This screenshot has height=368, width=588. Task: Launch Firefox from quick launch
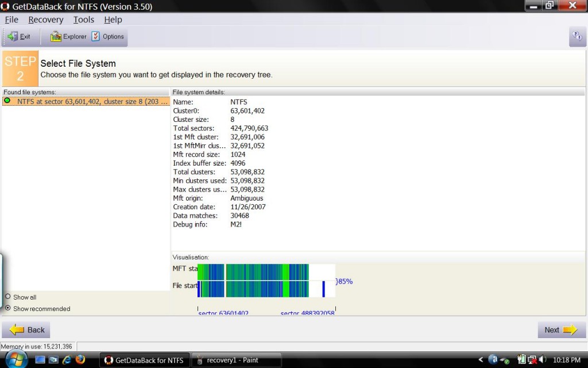[80, 360]
